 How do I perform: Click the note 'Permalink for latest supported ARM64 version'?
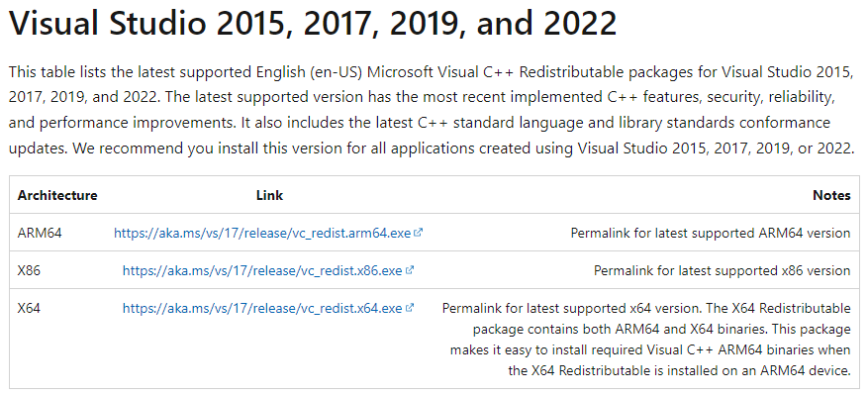(711, 234)
